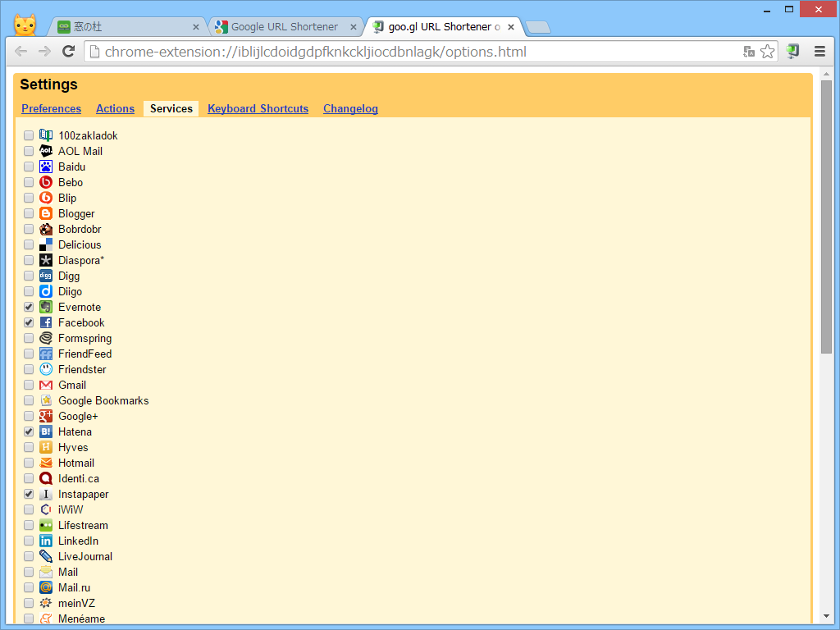Image resolution: width=840 pixels, height=630 pixels.
Task: Click the Hotmail envelope icon
Action: coord(46,463)
